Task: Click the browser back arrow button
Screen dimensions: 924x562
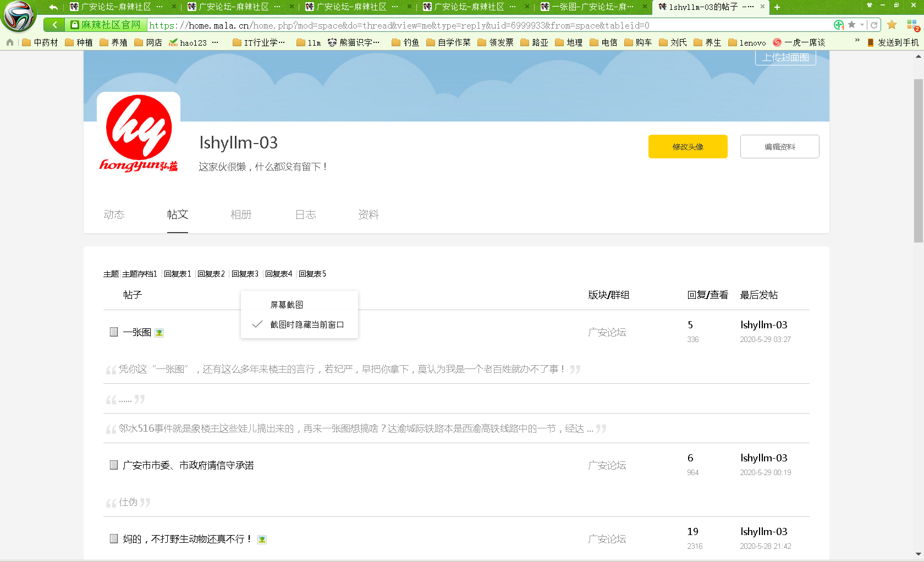Action: [x=54, y=25]
